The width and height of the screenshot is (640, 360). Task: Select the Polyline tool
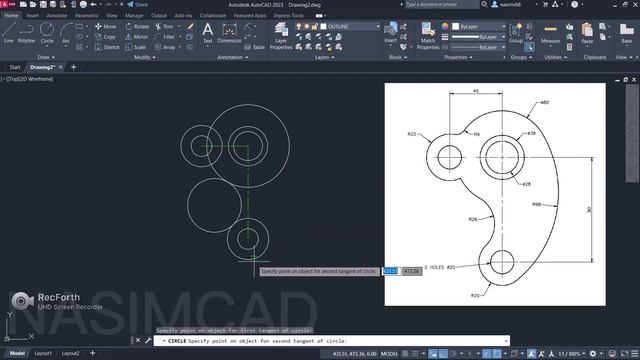(x=26, y=32)
